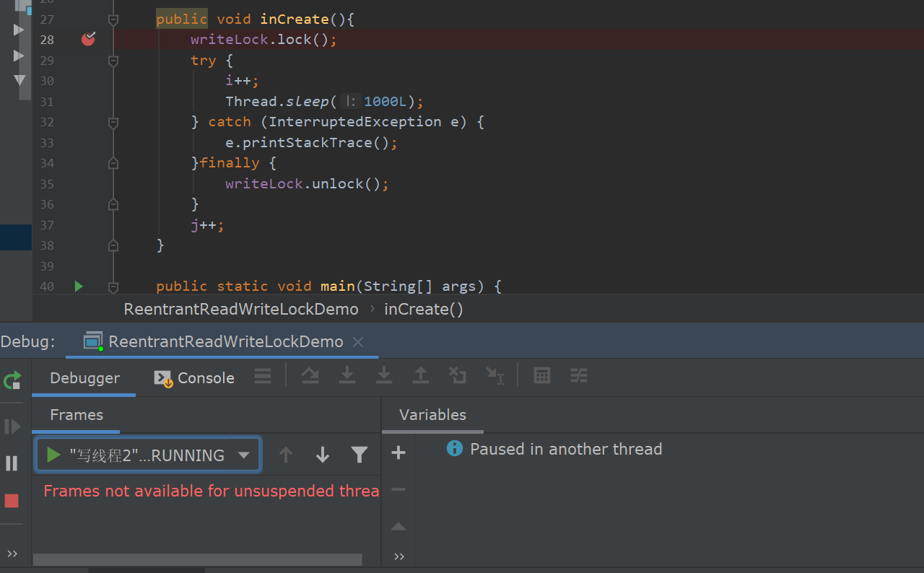This screenshot has width=924, height=573.
Task: Select previous frame with up arrow
Action: click(x=286, y=455)
